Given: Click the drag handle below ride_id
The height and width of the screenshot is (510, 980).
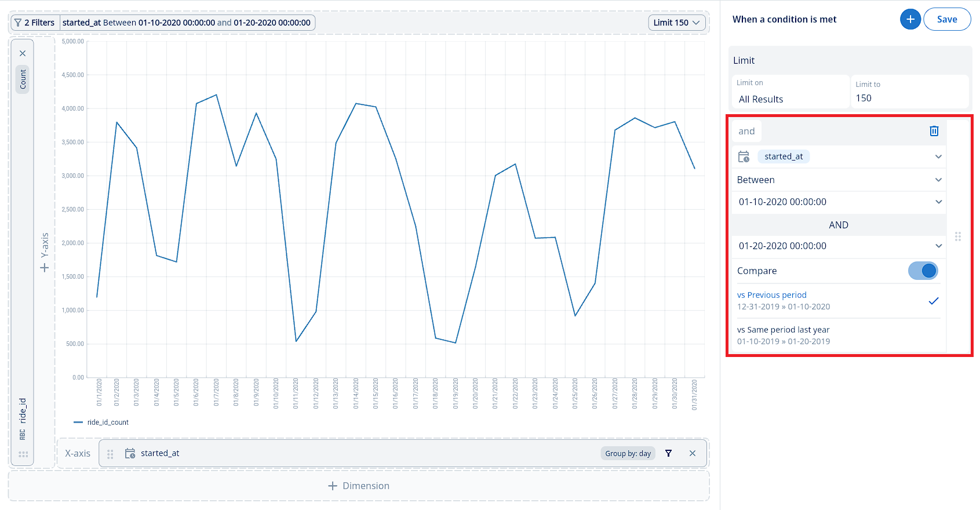Looking at the screenshot, I should (x=23, y=454).
